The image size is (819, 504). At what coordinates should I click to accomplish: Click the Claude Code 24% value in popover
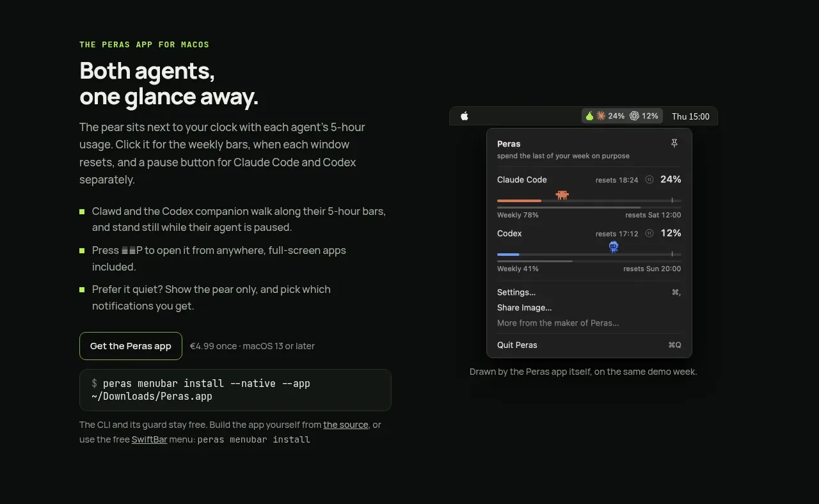[671, 180]
